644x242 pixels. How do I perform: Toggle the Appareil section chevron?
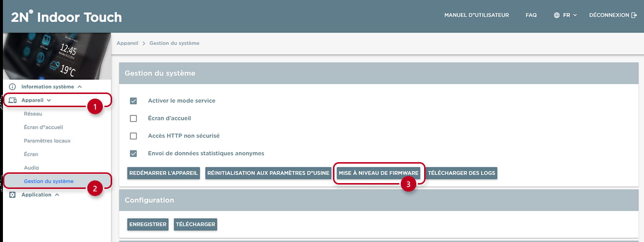(x=48, y=100)
